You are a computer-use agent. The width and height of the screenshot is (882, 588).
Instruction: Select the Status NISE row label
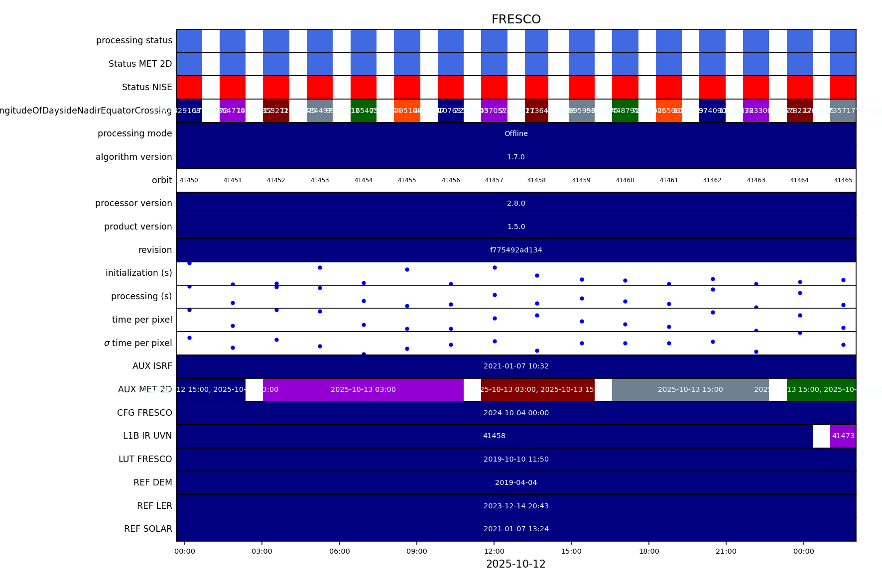(x=147, y=87)
